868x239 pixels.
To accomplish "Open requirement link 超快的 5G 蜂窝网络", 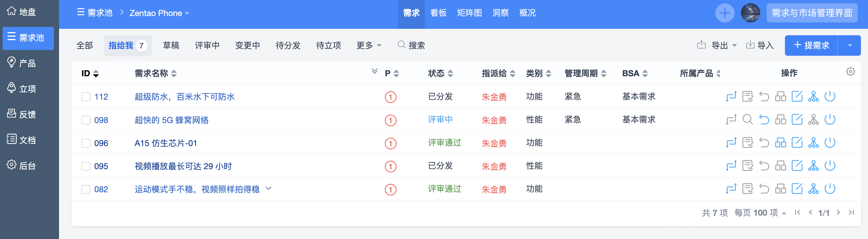I will click(x=172, y=120).
